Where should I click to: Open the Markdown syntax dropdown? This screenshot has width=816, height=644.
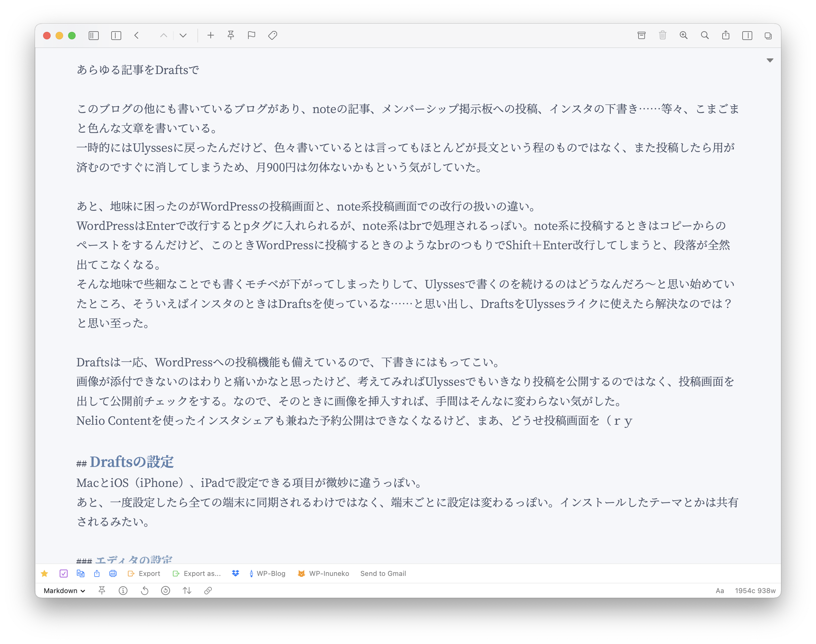coord(64,591)
